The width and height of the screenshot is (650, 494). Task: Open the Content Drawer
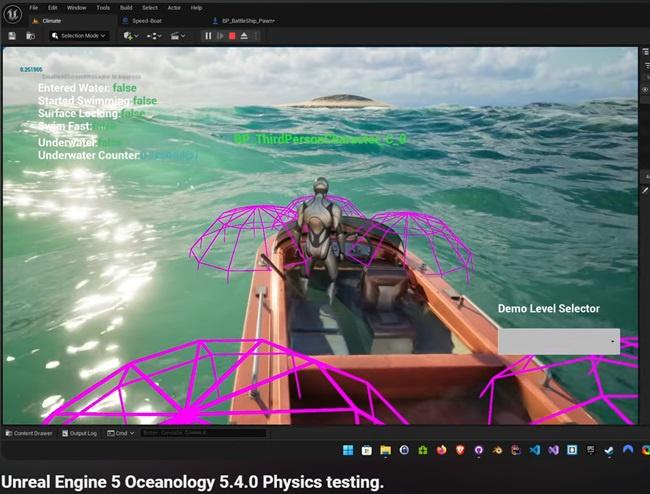coord(29,433)
